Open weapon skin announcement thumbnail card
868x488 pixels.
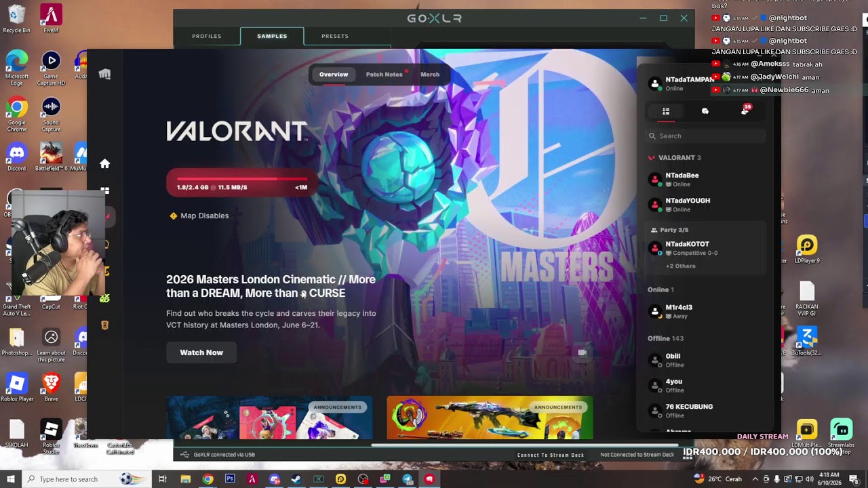coord(490,418)
